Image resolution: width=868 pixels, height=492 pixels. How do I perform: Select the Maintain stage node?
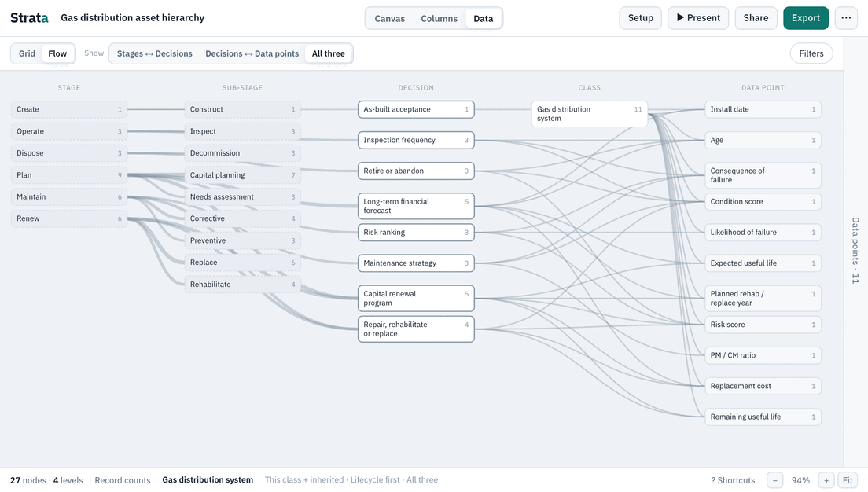tap(69, 197)
